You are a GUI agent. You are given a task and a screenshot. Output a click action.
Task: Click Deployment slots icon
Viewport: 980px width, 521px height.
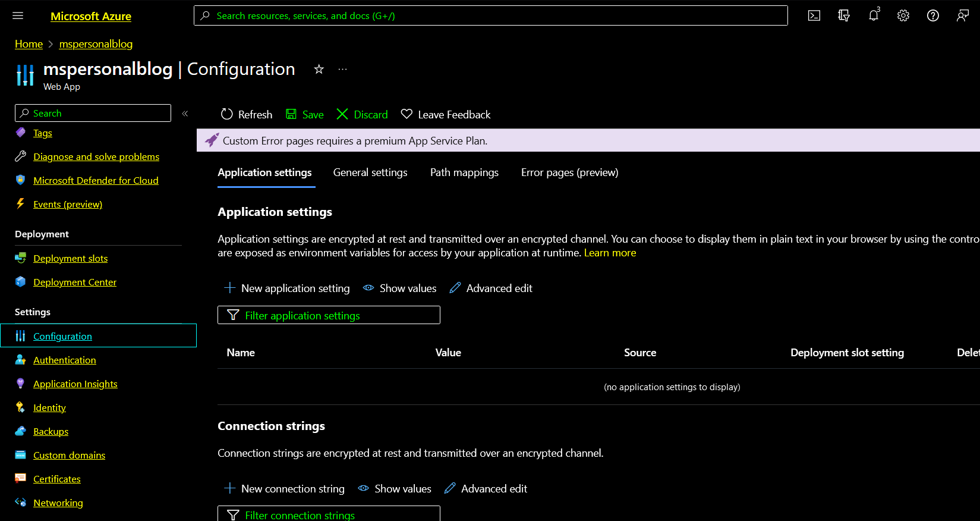(x=21, y=258)
